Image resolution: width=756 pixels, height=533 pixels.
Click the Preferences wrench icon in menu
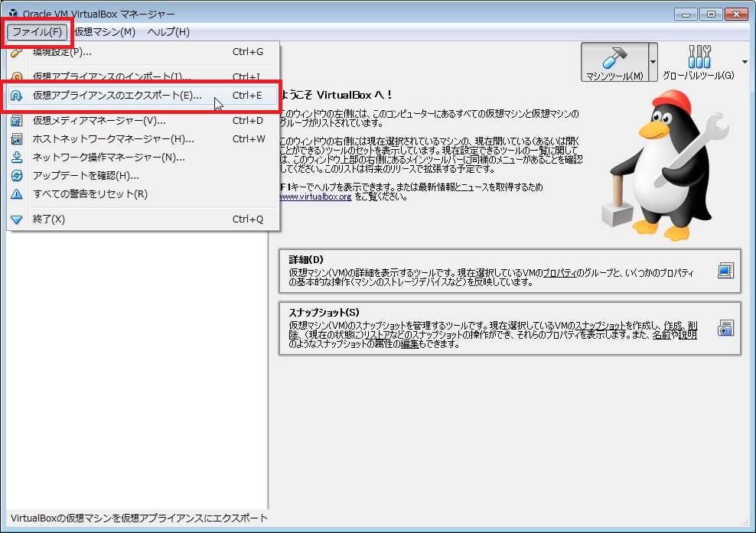[x=17, y=53]
